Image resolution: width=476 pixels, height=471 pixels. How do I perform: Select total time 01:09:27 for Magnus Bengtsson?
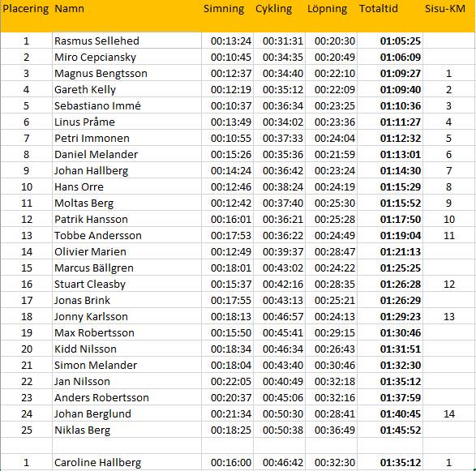pos(390,73)
